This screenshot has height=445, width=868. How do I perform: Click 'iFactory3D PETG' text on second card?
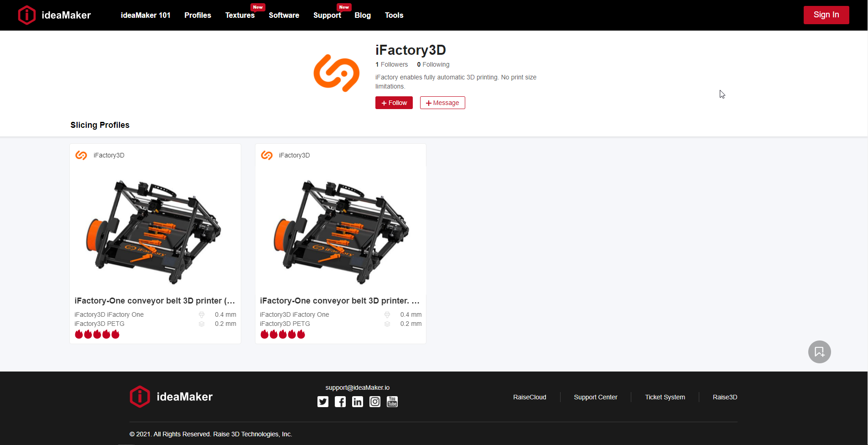coord(285,324)
